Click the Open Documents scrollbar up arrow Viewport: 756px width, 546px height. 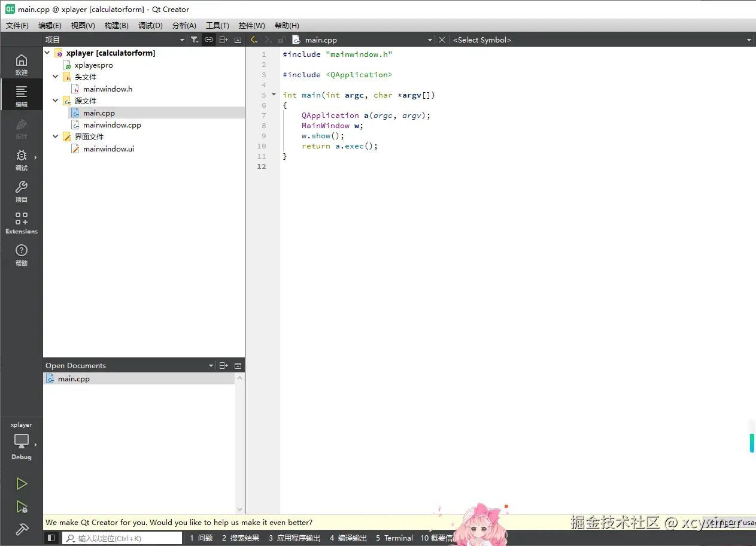point(240,378)
